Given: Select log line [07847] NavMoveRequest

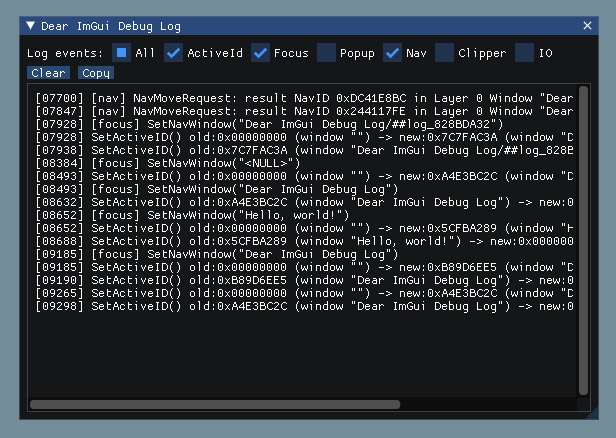Looking at the screenshot, I should pyautogui.click(x=304, y=111).
